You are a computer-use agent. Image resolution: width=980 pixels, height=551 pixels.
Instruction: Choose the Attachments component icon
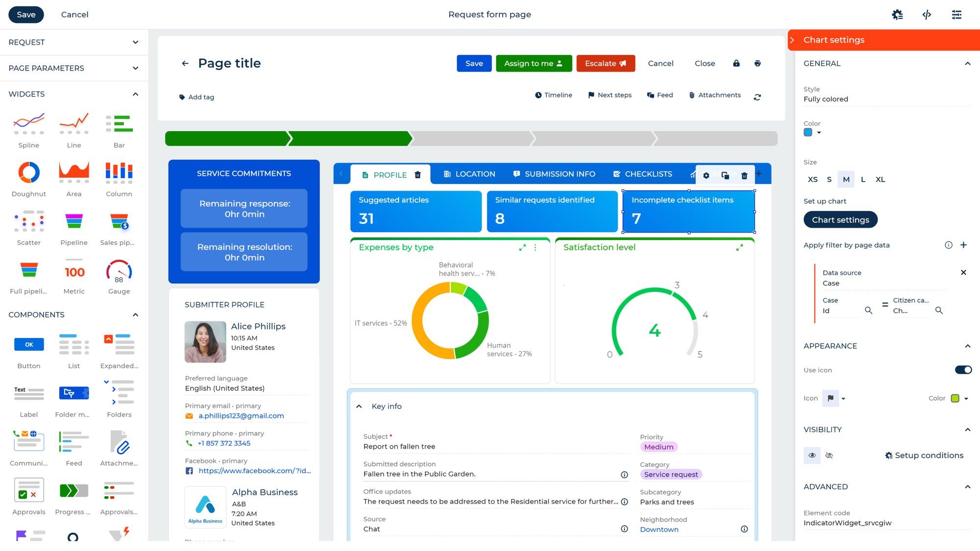pos(119,442)
